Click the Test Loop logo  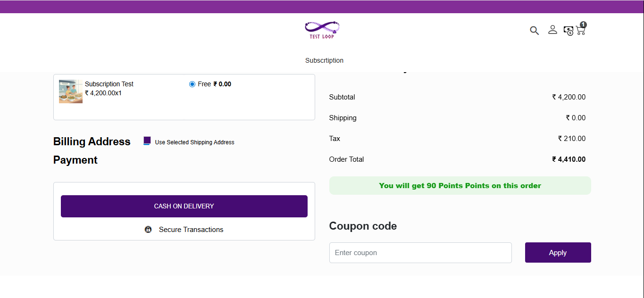pyautogui.click(x=322, y=29)
